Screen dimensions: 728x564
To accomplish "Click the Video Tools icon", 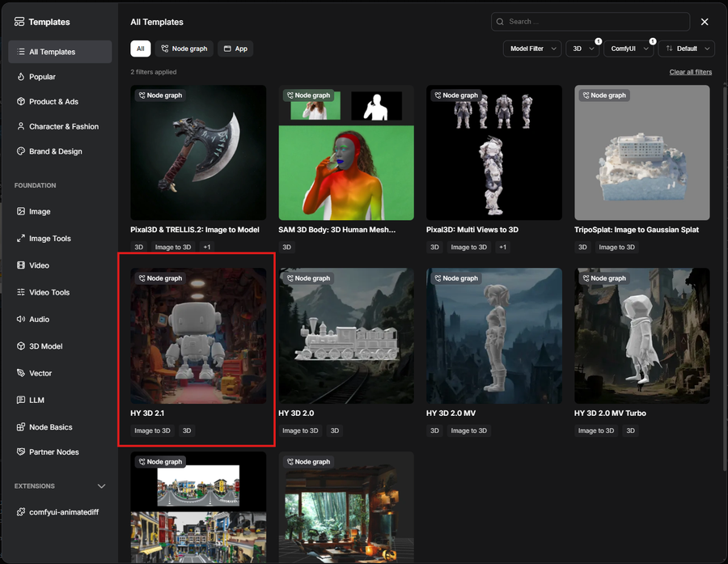I will point(21,292).
